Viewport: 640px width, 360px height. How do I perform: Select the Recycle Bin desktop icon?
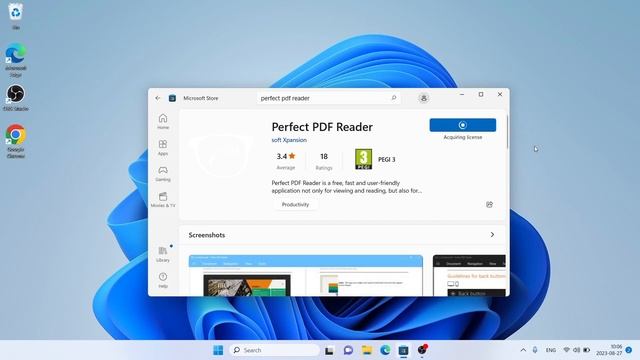[16, 16]
